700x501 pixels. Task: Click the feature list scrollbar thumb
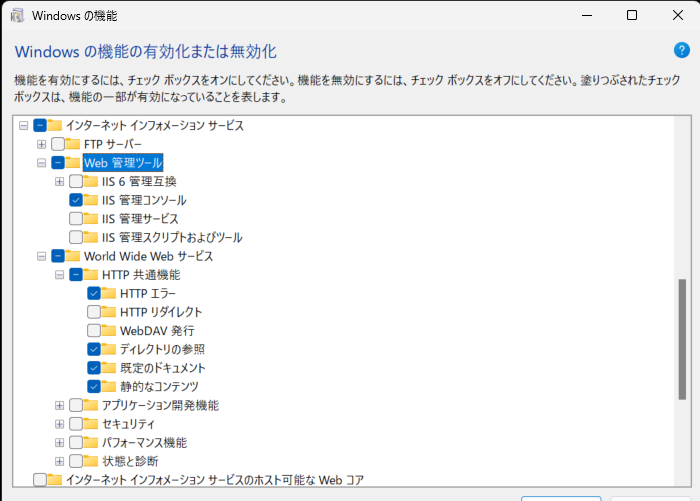tap(682, 339)
